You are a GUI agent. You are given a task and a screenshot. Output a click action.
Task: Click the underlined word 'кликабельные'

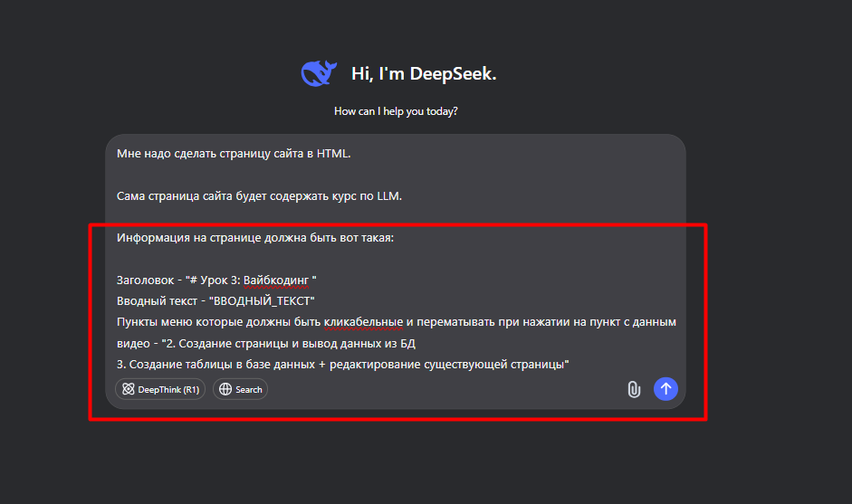(363, 322)
